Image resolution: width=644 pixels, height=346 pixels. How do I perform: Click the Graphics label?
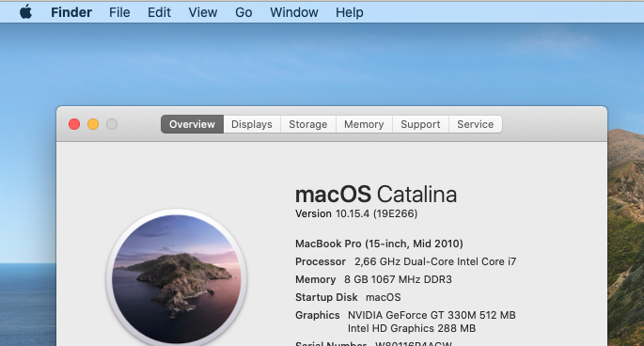coord(318,315)
